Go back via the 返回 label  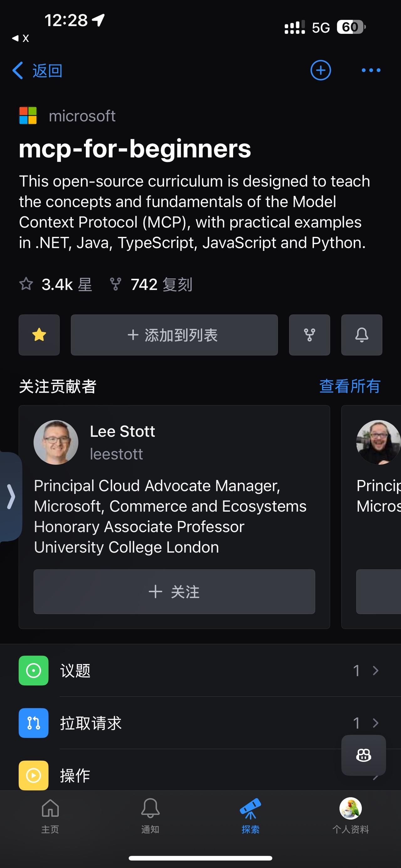(x=47, y=71)
